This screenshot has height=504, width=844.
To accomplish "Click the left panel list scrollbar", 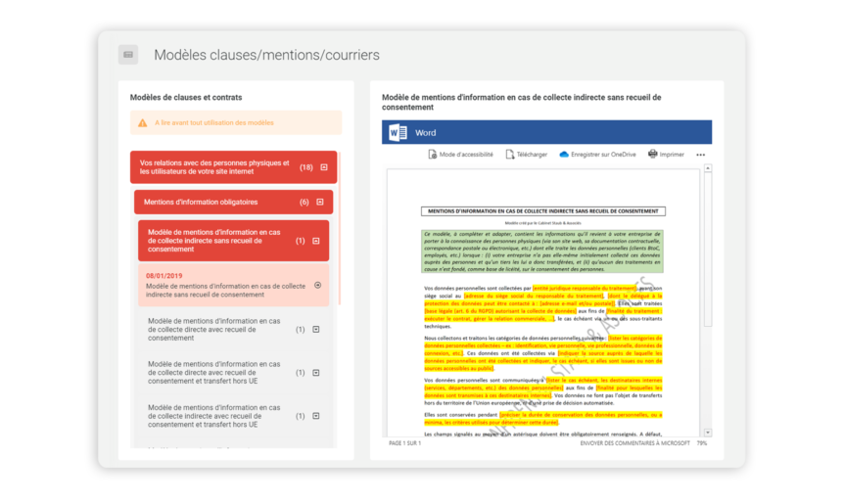I will coord(340,229).
